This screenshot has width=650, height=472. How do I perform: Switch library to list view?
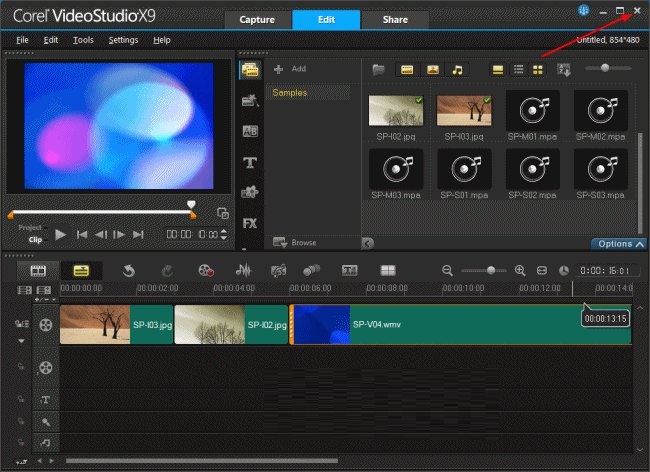click(x=519, y=70)
